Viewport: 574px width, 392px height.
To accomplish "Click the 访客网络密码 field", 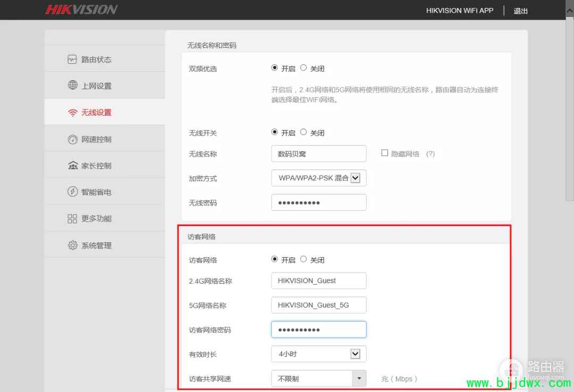I will [319, 329].
